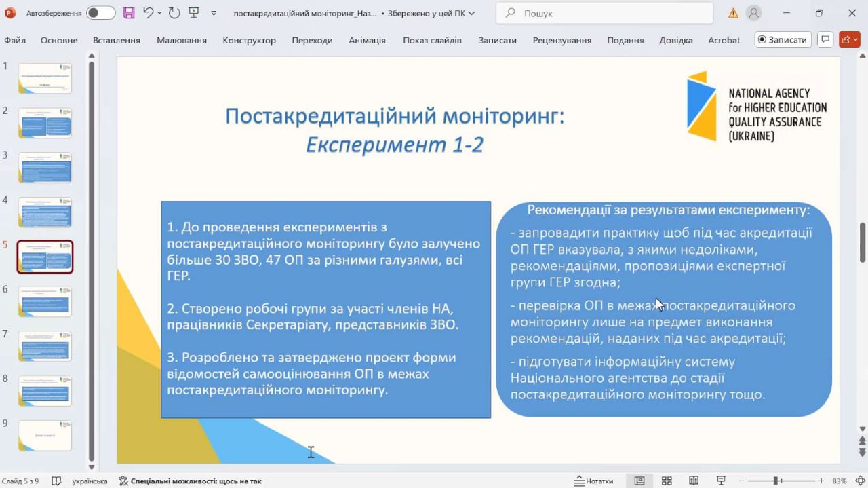
Task: Open Reading view from status bar
Action: point(694,481)
